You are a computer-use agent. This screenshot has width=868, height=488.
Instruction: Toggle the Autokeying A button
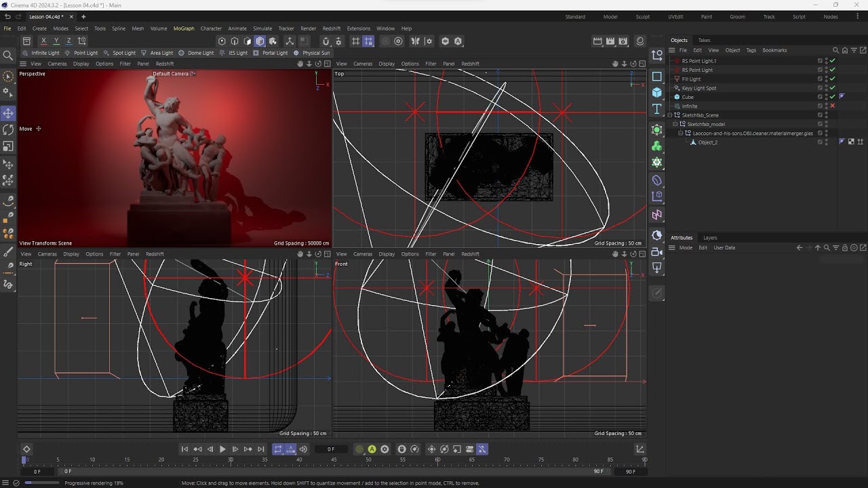[x=372, y=449]
